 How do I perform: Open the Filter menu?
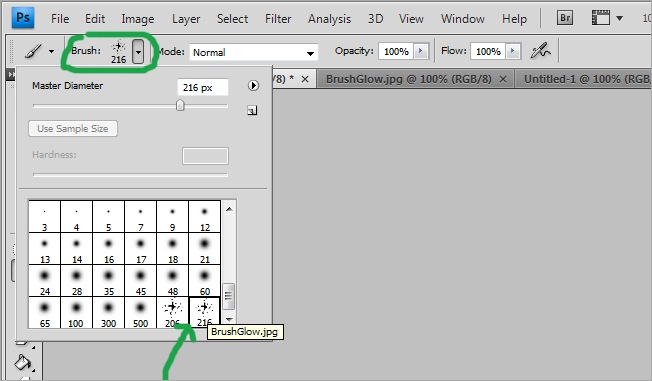point(278,19)
